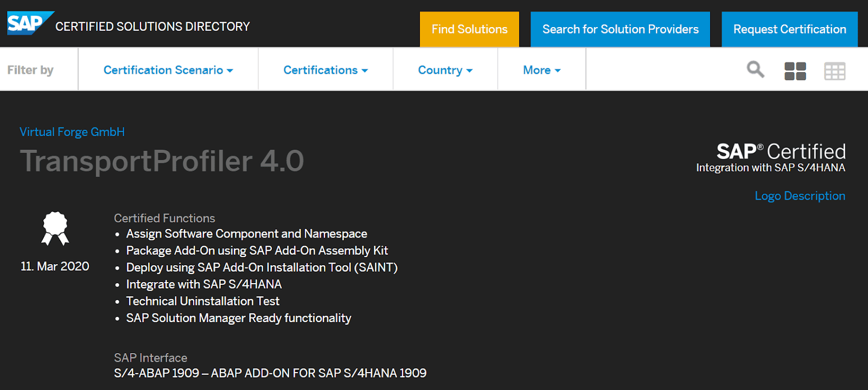Viewport: 868px width, 390px height.
Task: Click the TransportProfiler 4.0 heading
Action: [x=162, y=161]
